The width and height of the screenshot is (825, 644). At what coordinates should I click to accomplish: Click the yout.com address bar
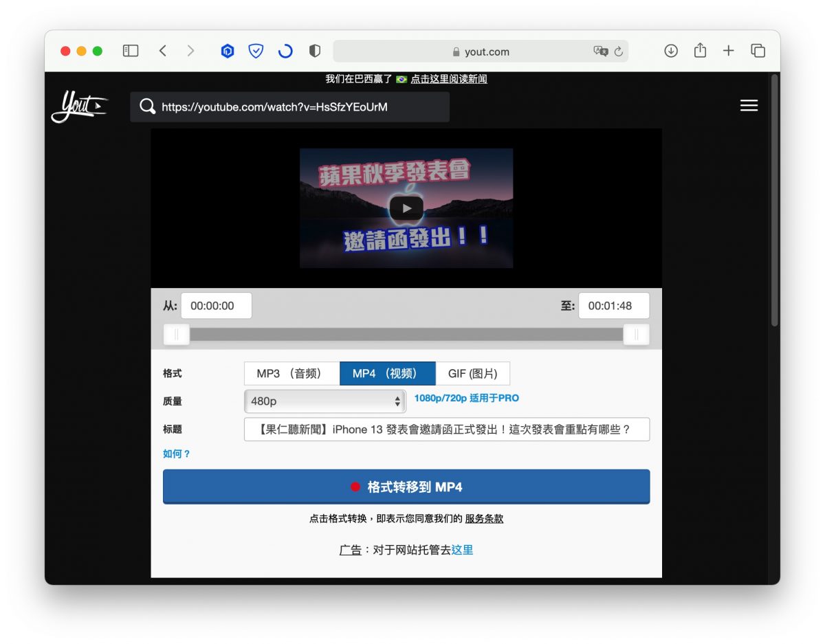(481, 51)
